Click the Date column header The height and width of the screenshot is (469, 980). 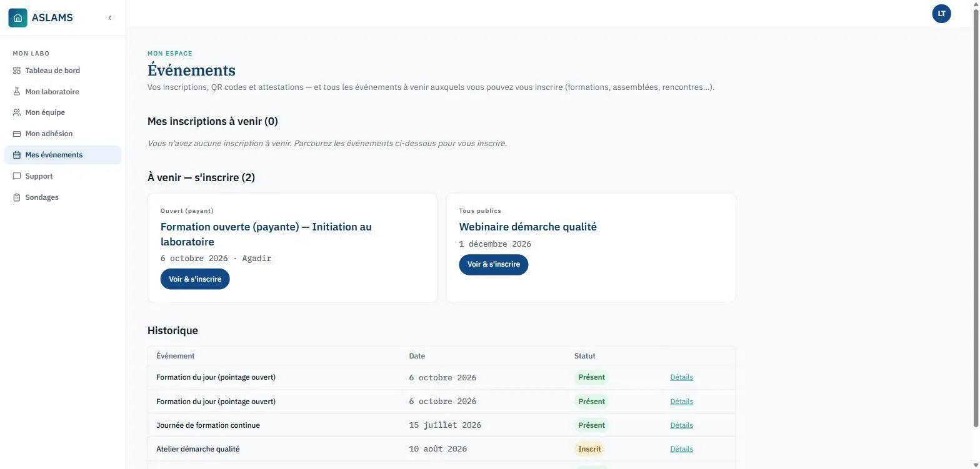pyautogui.click(x=417, y=356)
